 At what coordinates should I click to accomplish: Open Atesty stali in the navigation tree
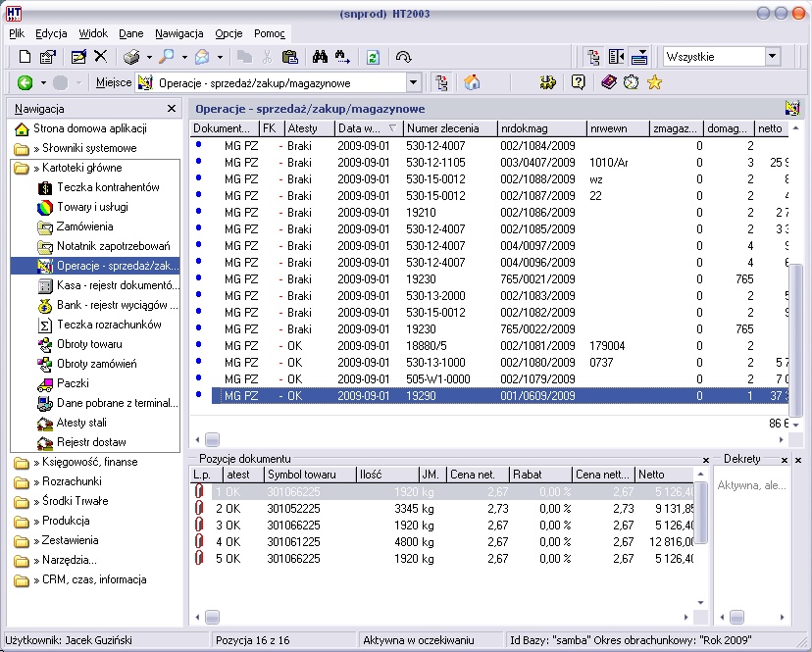[72, 423]
